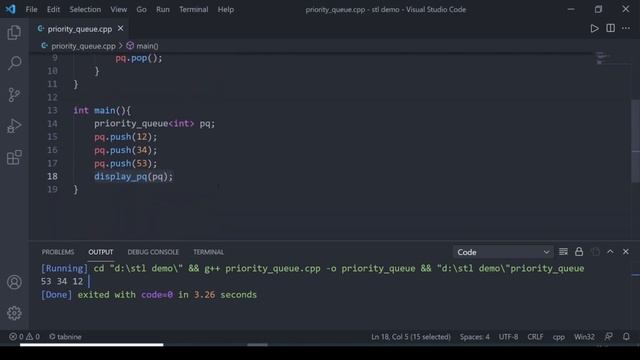The height and width of the screenshot is (360, 640).
Task: Click the pq.pop(); line
Action: point(139,58)
